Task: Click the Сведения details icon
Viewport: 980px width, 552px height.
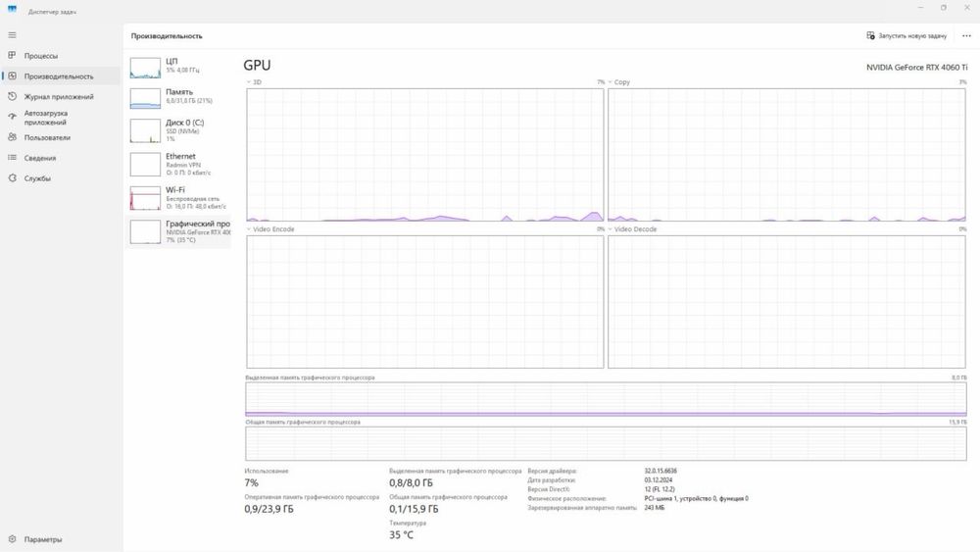Action: click(12, 158)
